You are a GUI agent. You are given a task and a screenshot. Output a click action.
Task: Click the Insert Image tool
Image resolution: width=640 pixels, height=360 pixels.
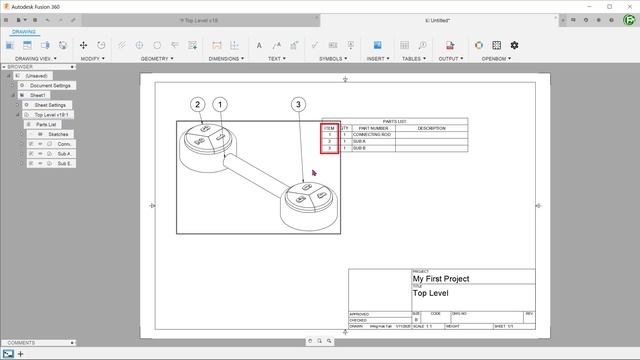(378, 45)
